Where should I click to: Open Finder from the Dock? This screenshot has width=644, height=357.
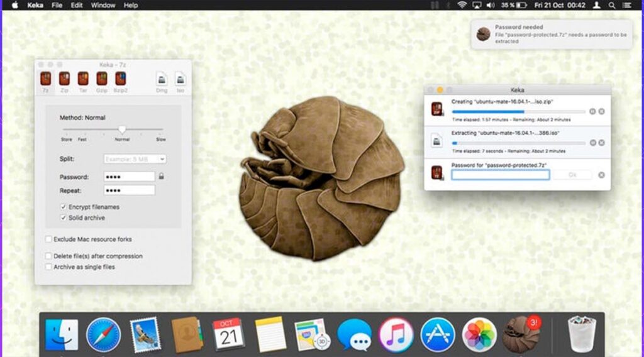(62, 334)
